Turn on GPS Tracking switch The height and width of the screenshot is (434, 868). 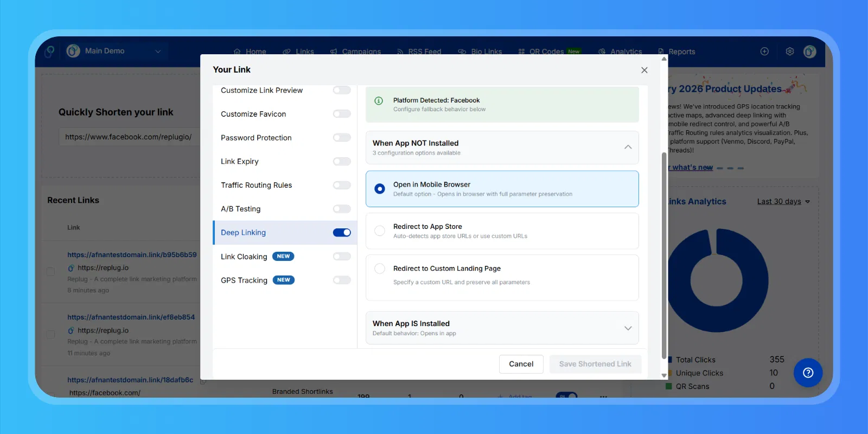[342, 280]
